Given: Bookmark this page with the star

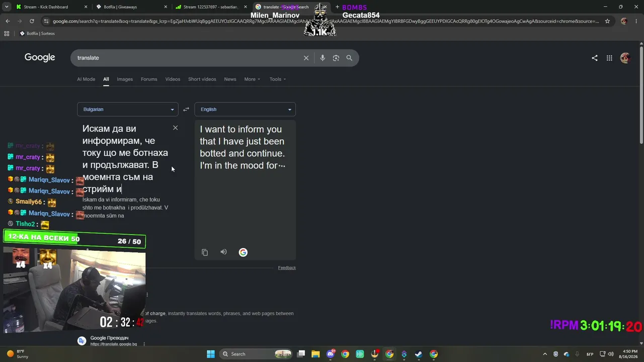Looking at the screenshot, I should tap(607, 21).
